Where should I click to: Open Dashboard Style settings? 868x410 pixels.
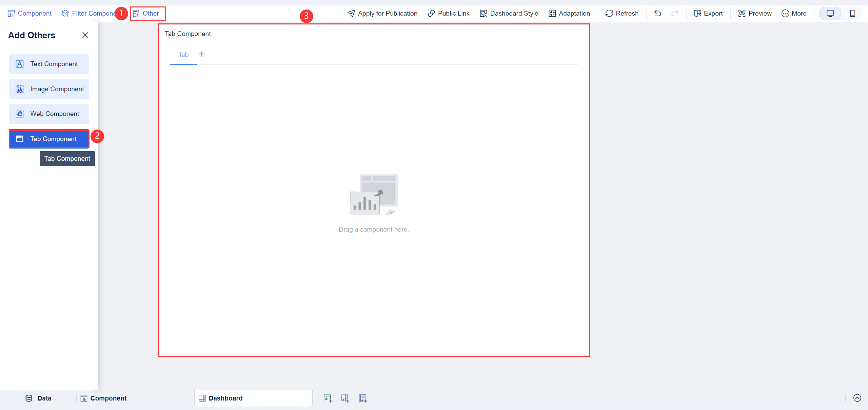click(x=509, y=13)
